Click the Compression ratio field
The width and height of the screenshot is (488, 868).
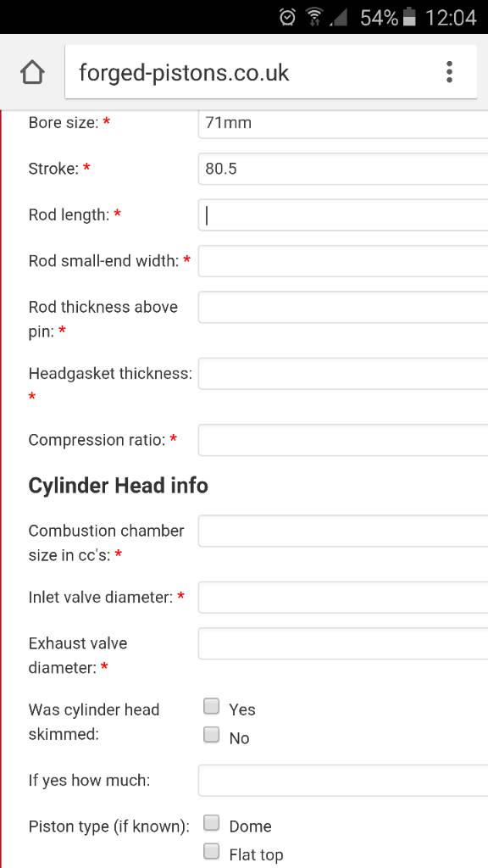[x=343, y=440]
